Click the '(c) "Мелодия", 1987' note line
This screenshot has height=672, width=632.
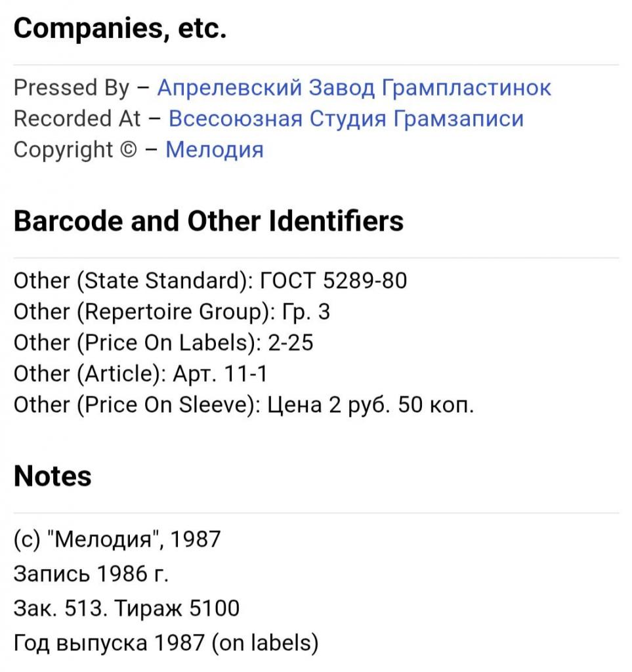[117, 540]
